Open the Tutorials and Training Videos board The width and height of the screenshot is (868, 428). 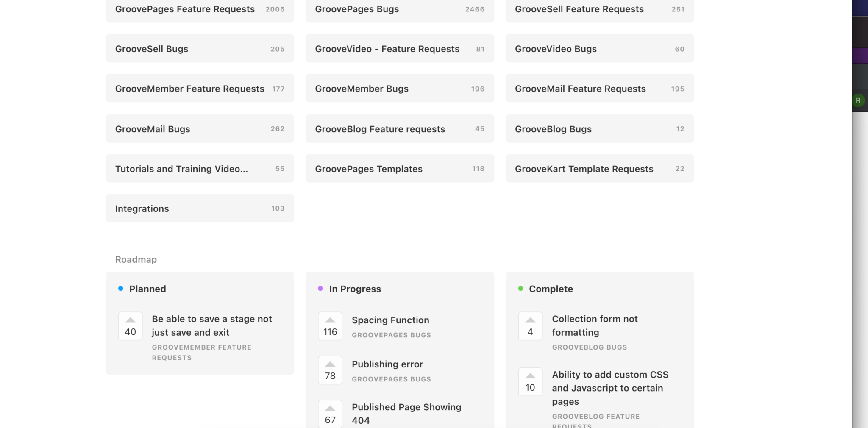[x=200, y=168]
